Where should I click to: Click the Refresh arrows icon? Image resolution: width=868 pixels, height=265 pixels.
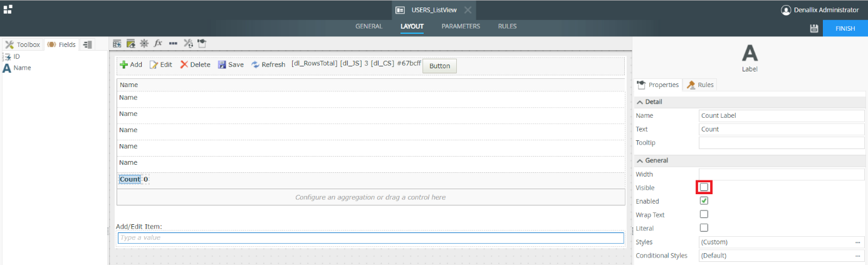click(x=256, y=65)
